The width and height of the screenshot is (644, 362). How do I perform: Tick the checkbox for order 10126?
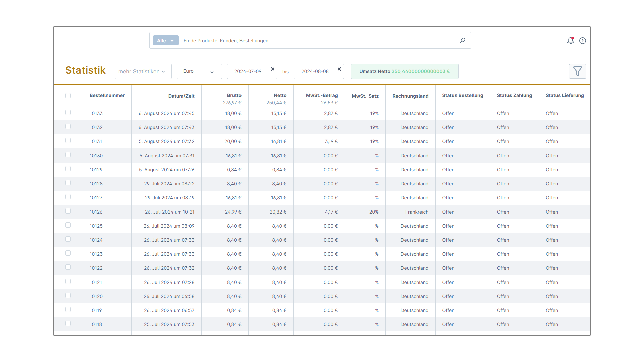tap(68, 211)
